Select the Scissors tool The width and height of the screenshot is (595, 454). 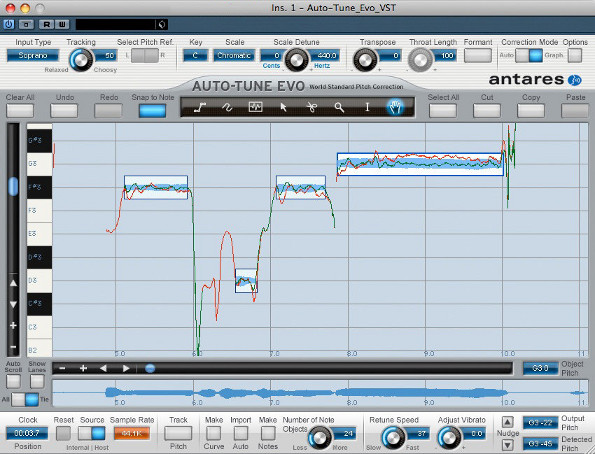pos(312,108)
